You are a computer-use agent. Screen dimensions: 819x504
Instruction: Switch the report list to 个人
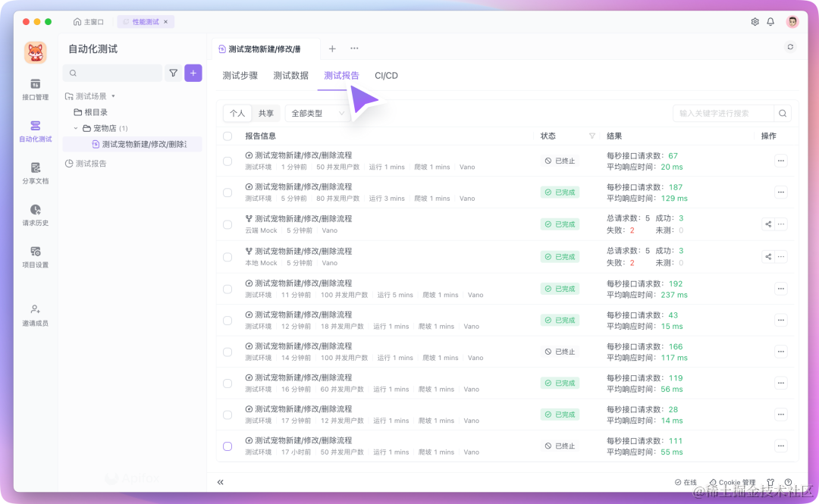click(x=237, y=114)
